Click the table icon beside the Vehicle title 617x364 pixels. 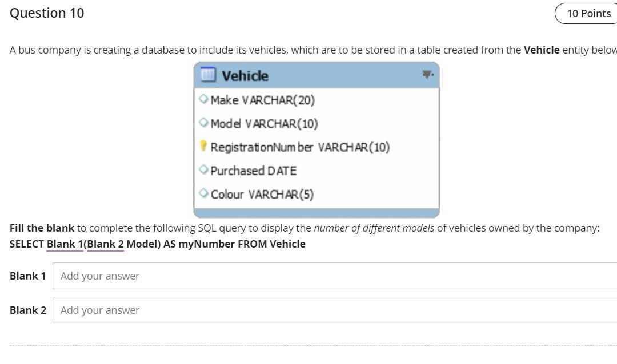[x=209, y=74]
